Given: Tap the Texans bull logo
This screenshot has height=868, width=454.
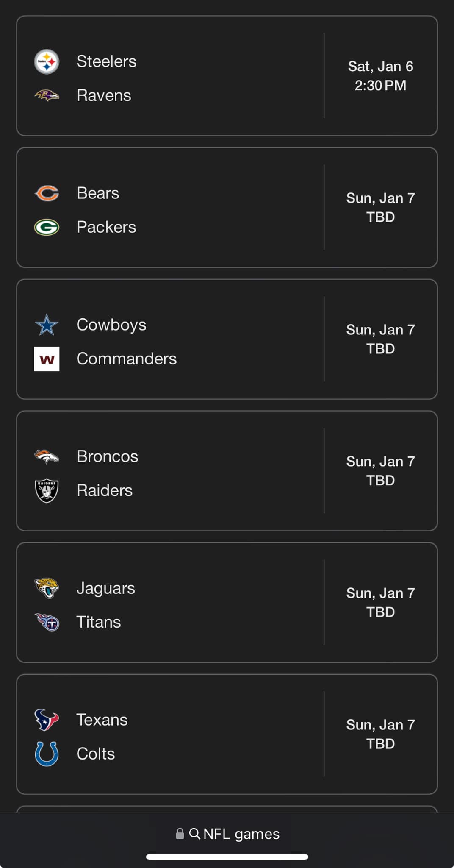Looking at the screenshot, I should [47, 720].
